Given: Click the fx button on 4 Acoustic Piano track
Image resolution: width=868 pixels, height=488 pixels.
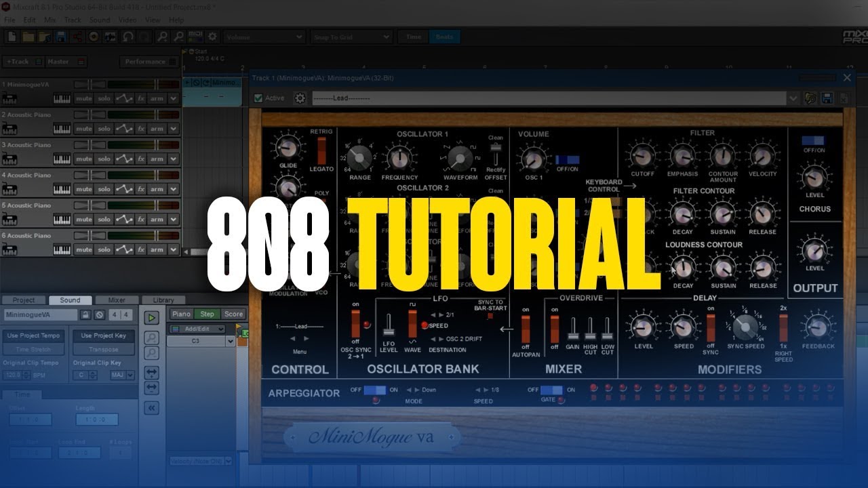Looking at the screenshot, I should tap(141, 189).
